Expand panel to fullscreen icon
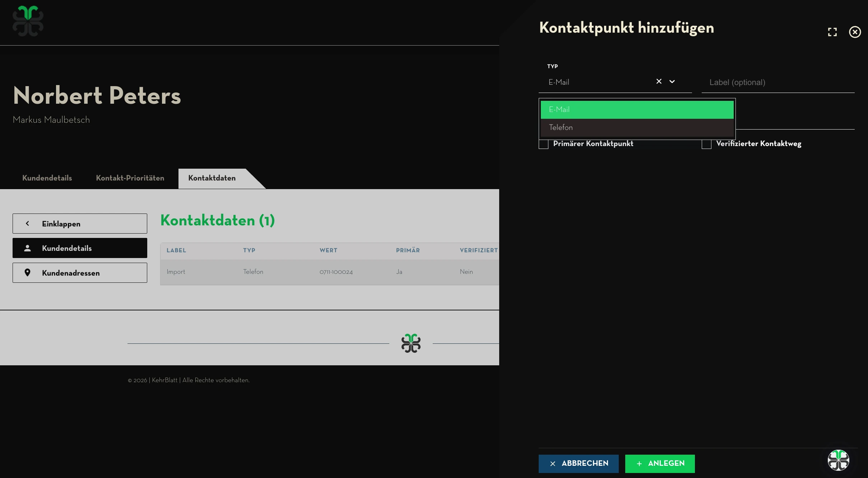Screen dimensions: 868x478 (x=832, y=32)
